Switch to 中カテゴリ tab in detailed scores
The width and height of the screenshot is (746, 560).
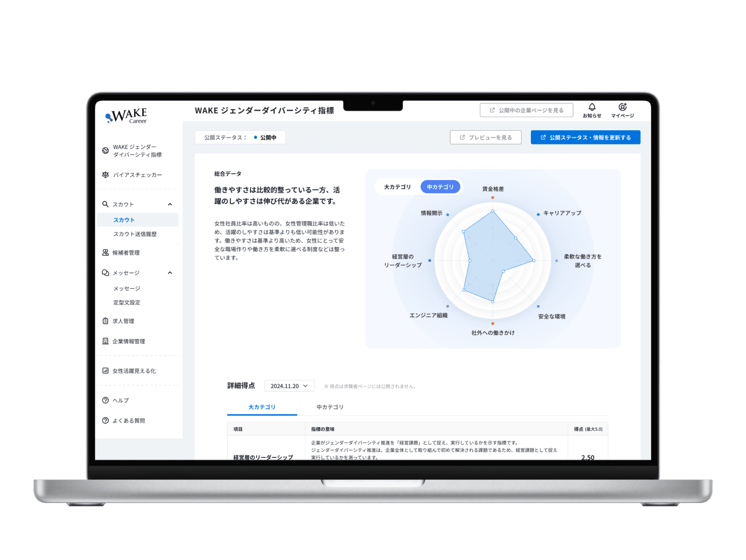coord(330,407)
